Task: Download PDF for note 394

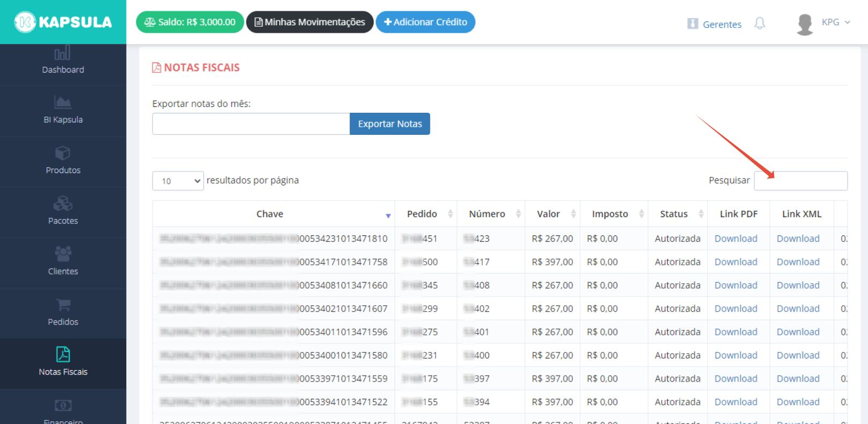Action: [x=736, y=402]
